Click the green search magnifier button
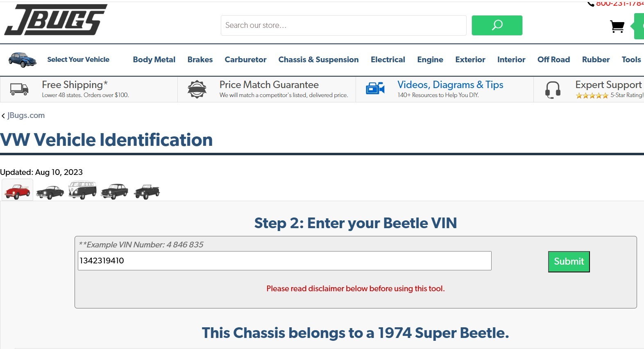 (497, 25)
